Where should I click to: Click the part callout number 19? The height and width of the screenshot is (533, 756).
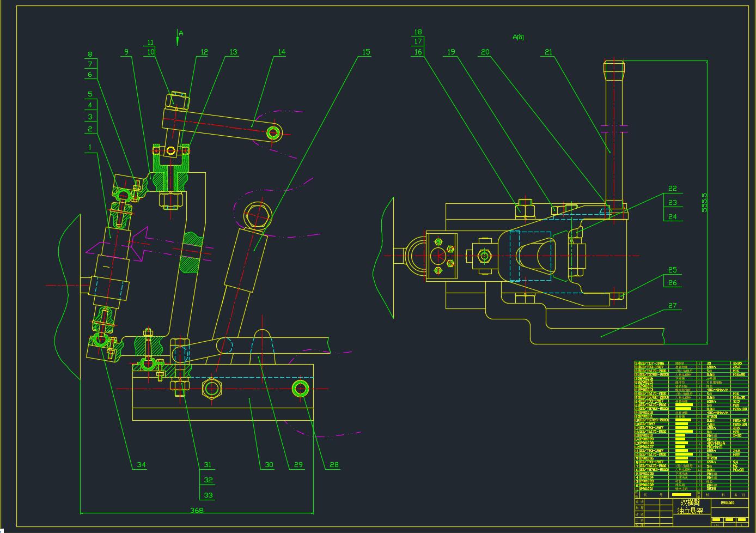[x=451, y=52]
